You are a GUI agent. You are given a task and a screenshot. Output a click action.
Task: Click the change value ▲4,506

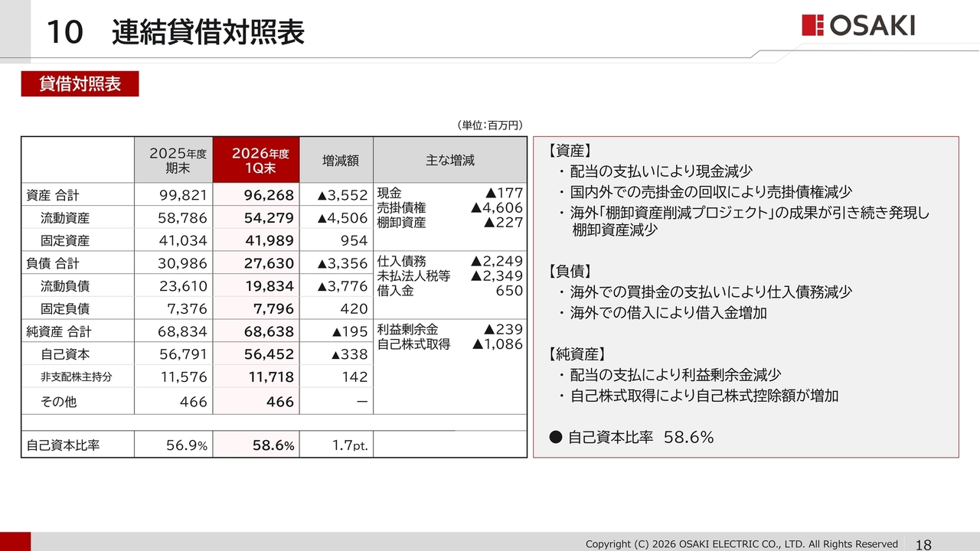(x=343, y=218)
